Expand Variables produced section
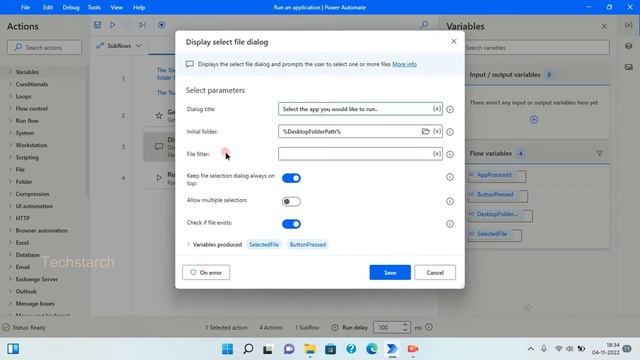Image resolution: width=640 pixels, height=360 pixels. click(188, 244)
